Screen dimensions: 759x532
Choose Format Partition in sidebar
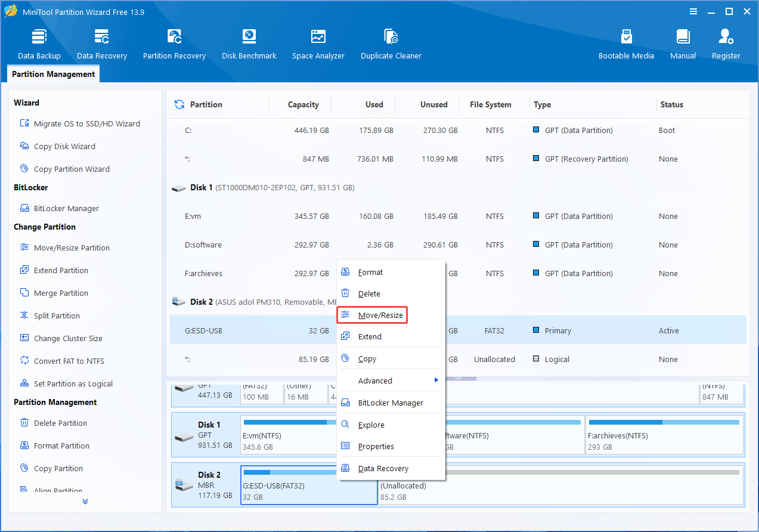(55, 446)
